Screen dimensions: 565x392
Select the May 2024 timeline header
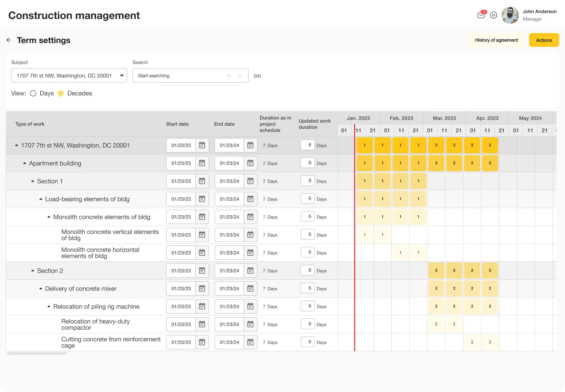click(531, 118)
